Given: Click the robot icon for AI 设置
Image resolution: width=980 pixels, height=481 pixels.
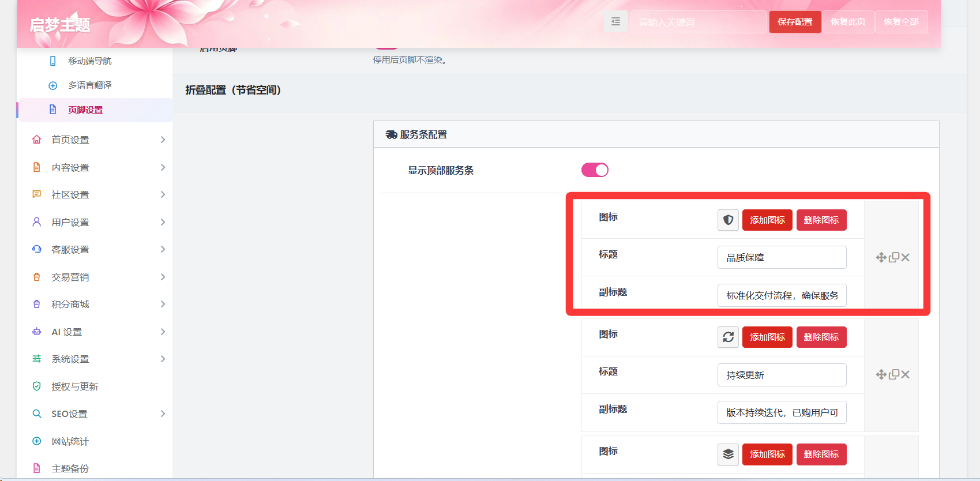Looking at the screenshot, I should point(37,332).
